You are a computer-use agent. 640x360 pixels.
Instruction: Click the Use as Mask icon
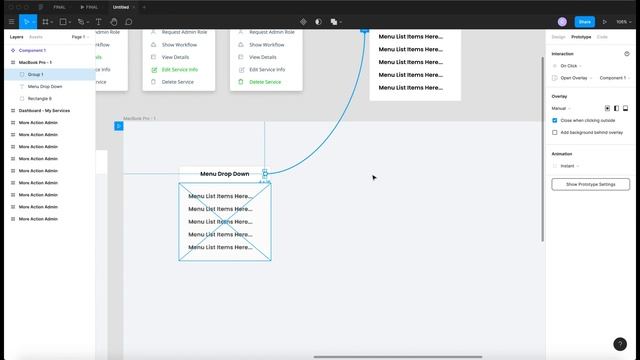pos(318,22)
